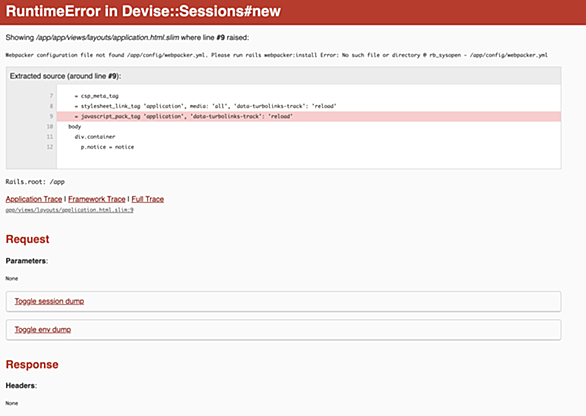Open the Application Trace link
Screen dimensions: 586x416
[34, 199]
